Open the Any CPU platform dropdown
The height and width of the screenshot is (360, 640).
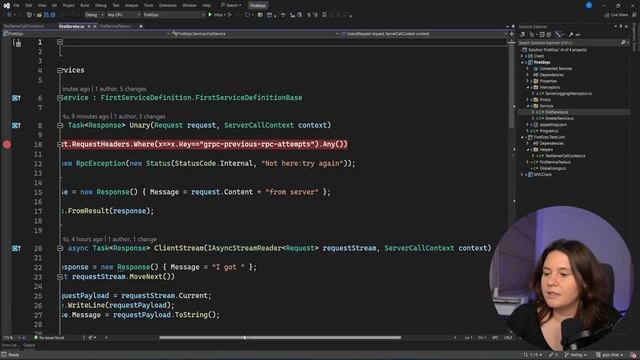pyautogui.click(x=123, y=15)
